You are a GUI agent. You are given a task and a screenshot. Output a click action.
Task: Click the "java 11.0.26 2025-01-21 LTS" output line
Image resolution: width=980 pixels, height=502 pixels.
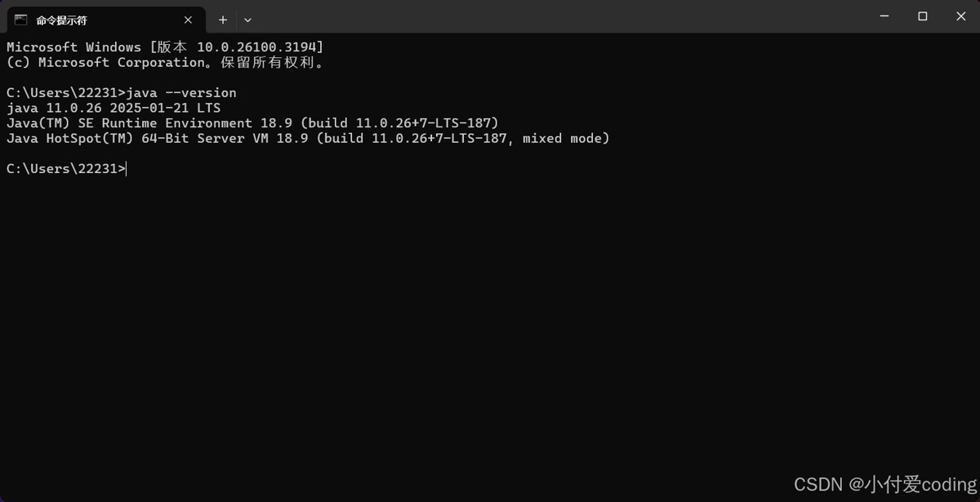[x=113, y=108]
